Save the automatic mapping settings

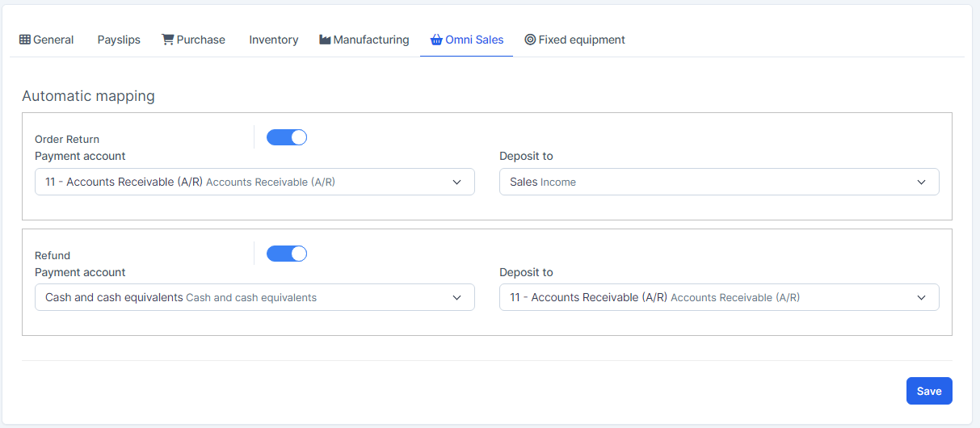(928, 391)
